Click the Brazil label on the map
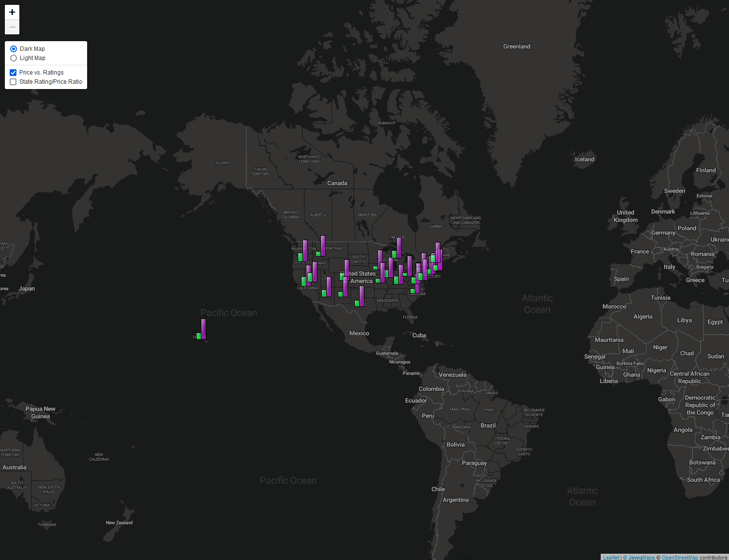 [488, 425]
